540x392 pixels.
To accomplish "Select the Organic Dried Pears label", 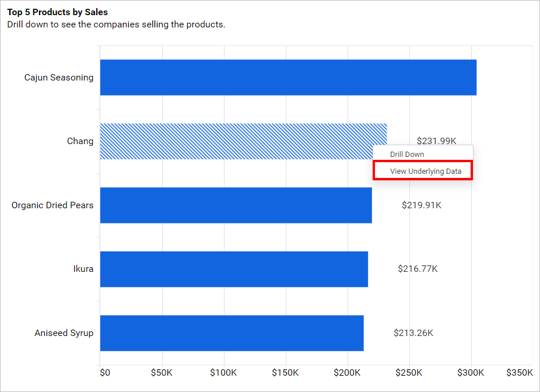I will (x=52, y=205).
